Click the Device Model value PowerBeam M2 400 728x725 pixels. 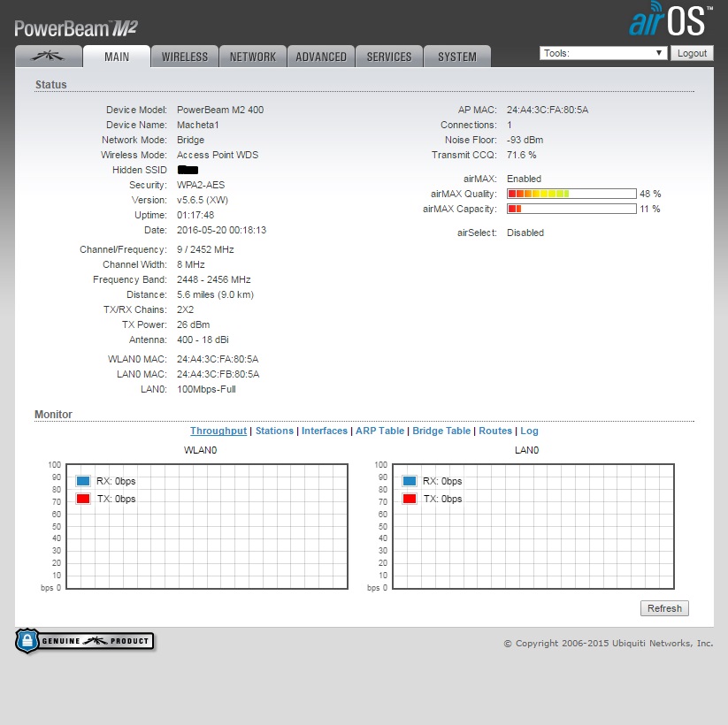pyautogui.click(x=220, y=110)
